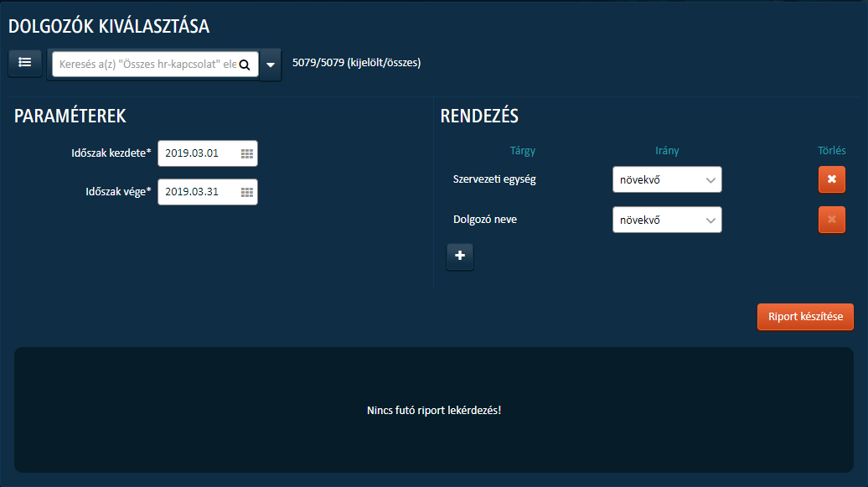Delete the Dolgozó neve sort row
868x487 pixels.
pos(831,220)
